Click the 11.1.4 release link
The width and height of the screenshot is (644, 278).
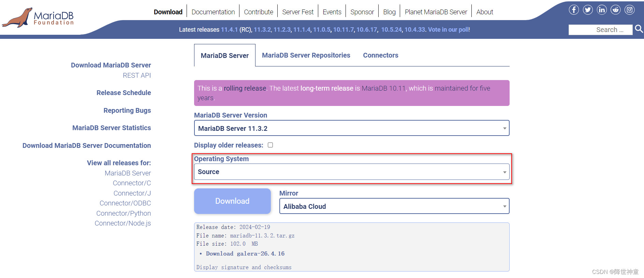click(302, 30)
